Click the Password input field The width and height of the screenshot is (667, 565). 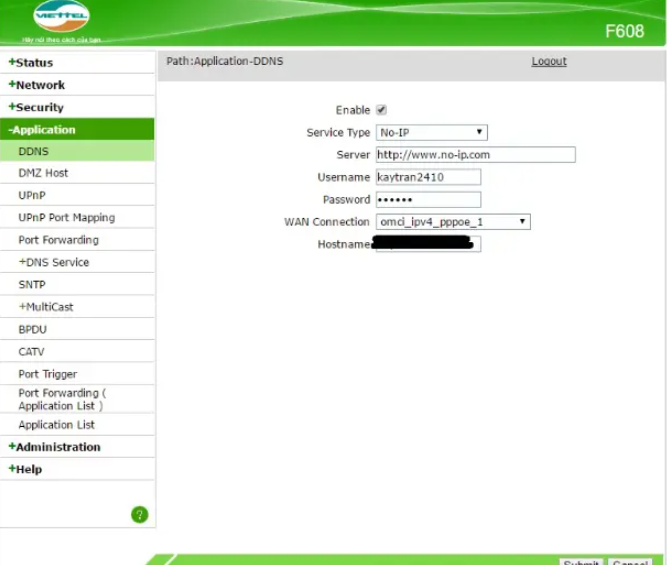pyautogui.click(x=428, y=200)
